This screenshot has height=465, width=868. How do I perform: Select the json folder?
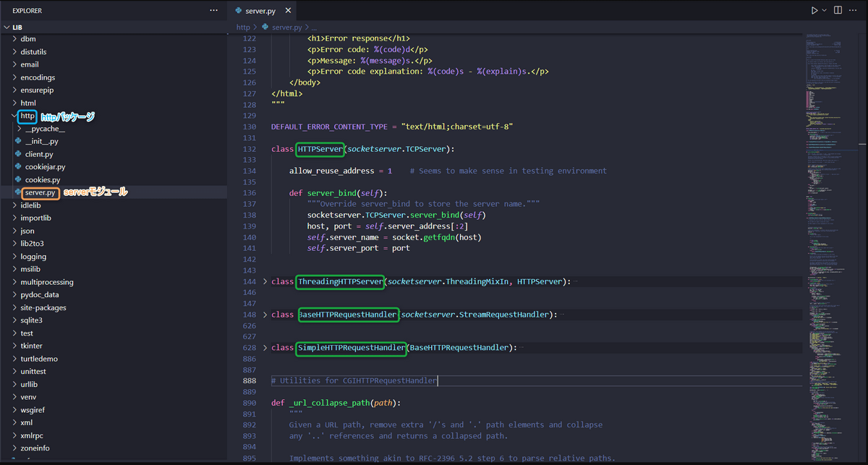(27, 231)
